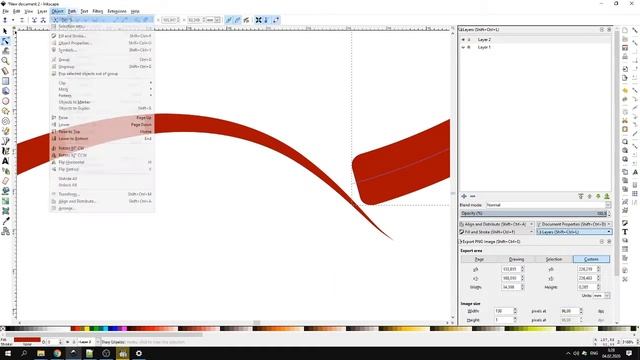Open Windows Start button
The height and width of the screenshot is (360, 640).
pos(7,353)
